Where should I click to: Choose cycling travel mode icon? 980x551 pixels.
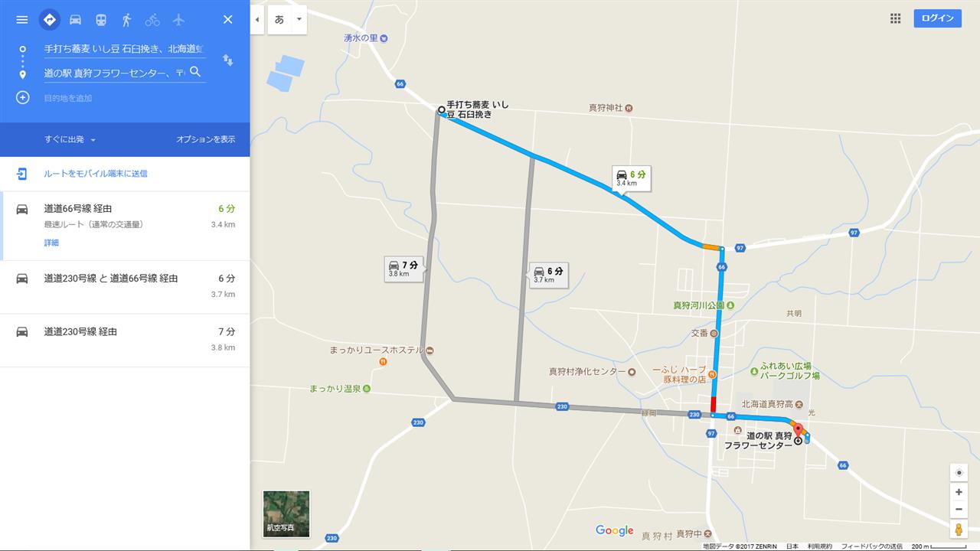pyautogui.click(x=153, y=19)
